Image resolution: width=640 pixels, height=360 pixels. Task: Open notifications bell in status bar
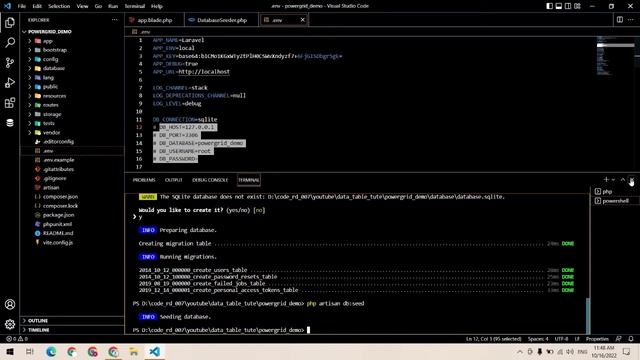[x=631, y=339]
